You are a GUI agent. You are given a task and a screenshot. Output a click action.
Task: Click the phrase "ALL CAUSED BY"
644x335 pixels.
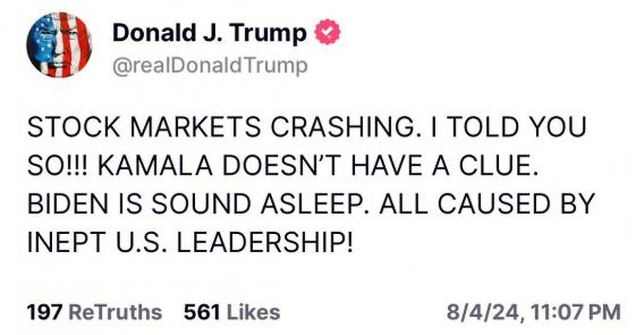(x=494, y=205)
